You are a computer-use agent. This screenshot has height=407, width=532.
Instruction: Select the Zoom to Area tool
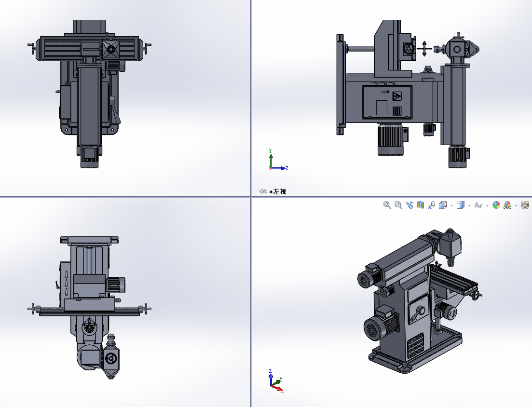coord(398,205)
